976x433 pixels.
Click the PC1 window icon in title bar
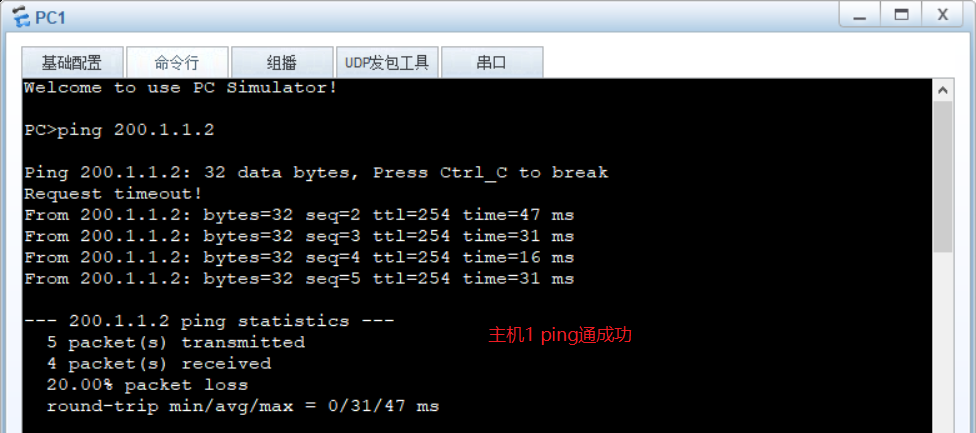click(20, 17)
